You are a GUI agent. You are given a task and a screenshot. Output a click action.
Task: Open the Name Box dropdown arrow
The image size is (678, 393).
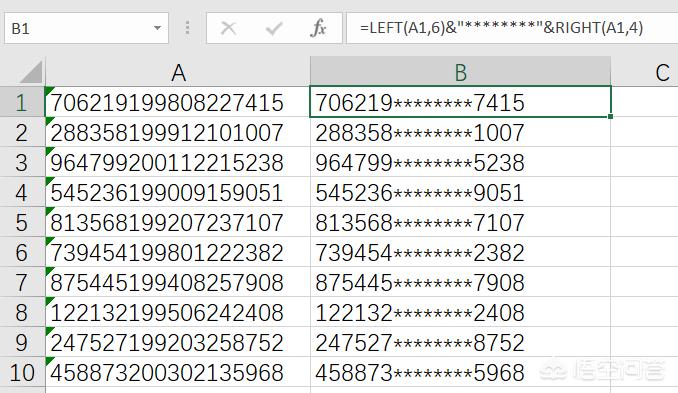pyautogui.click(x=157, y=29)
